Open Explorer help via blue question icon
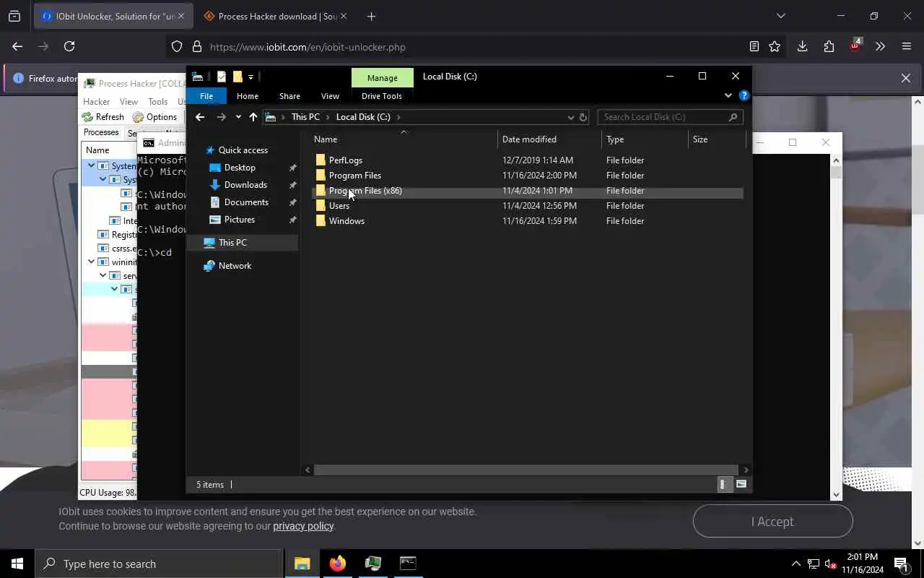Viewport: 924px width, 578px height. point(744,95)
